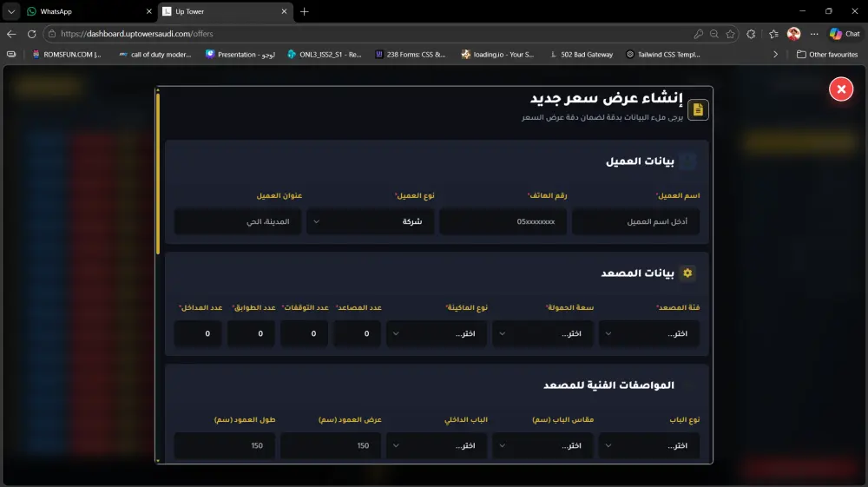The image size is (868, 487).
Task: Open the password key icon
Action: [698, 34]
